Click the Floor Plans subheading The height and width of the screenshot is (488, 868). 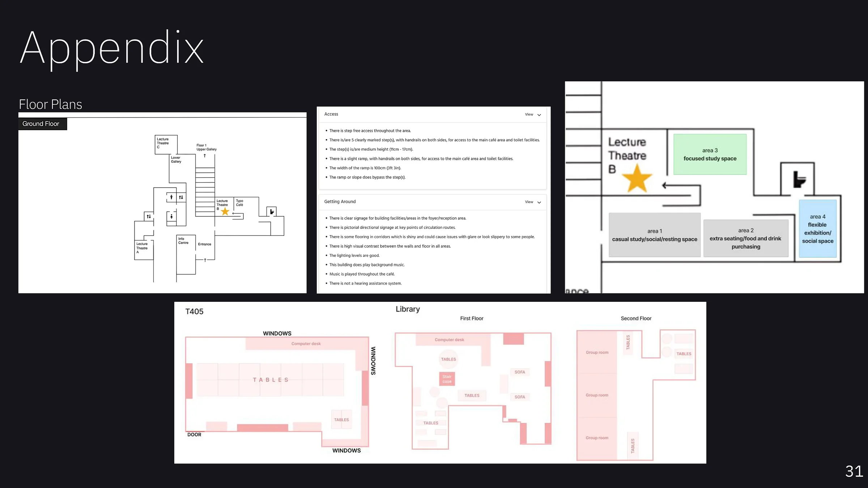pyautogui.click(x=50, y=104)
